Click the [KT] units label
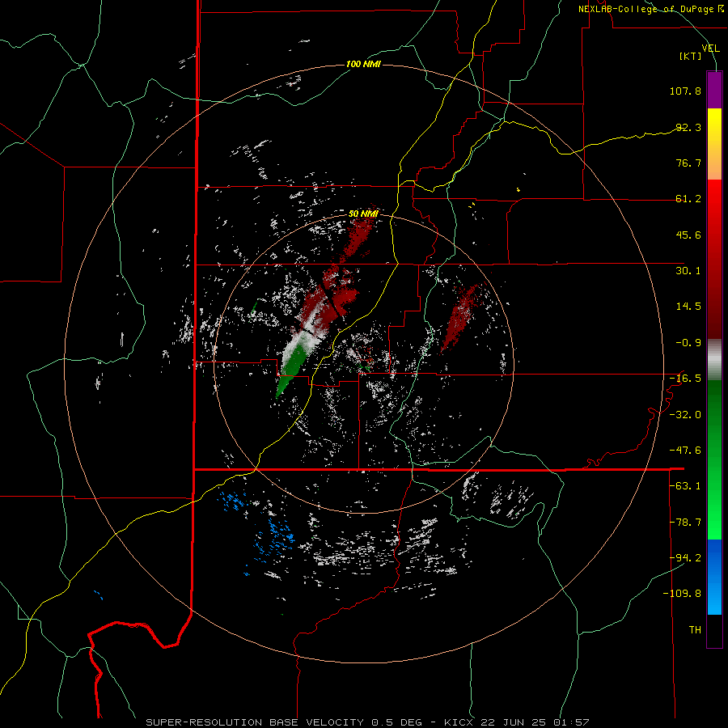 [691, 56]
